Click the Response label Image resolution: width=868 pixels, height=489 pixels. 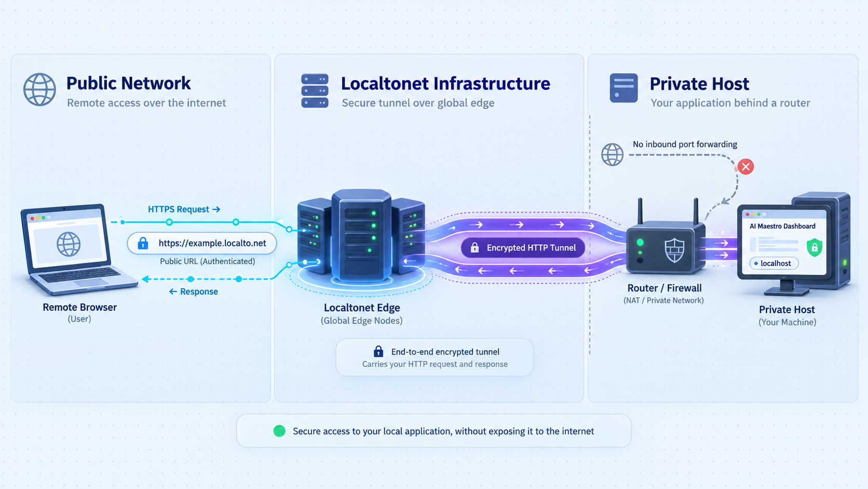(194, 292)
